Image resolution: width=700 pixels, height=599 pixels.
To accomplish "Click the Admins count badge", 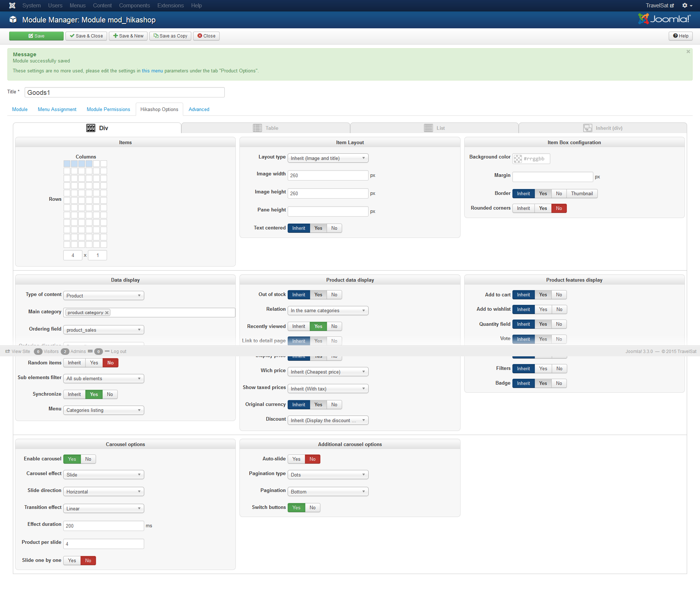I will click(65, 352).
